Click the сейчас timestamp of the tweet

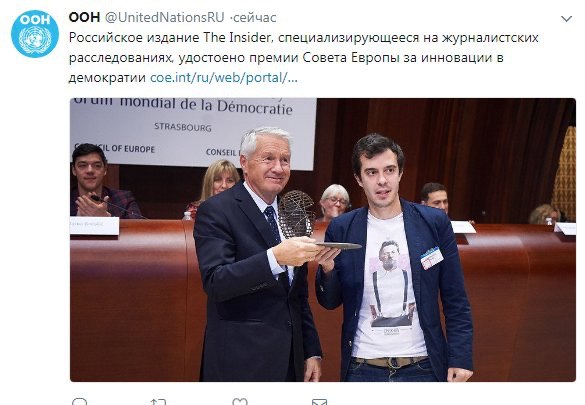click(255, 18)
